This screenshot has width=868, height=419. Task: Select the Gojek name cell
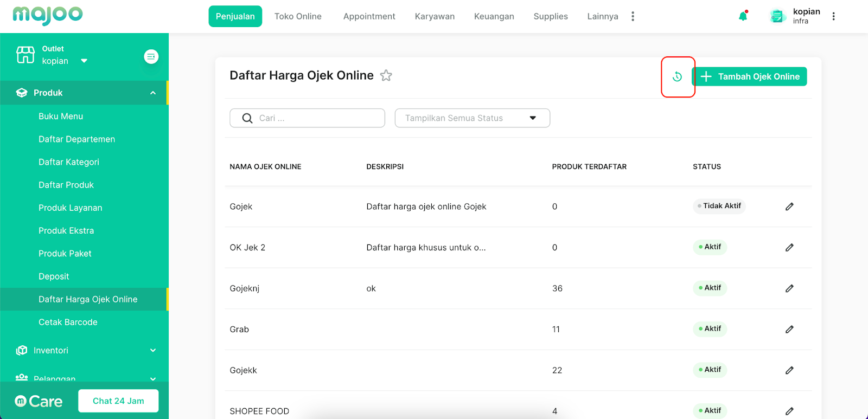point(241,207)
